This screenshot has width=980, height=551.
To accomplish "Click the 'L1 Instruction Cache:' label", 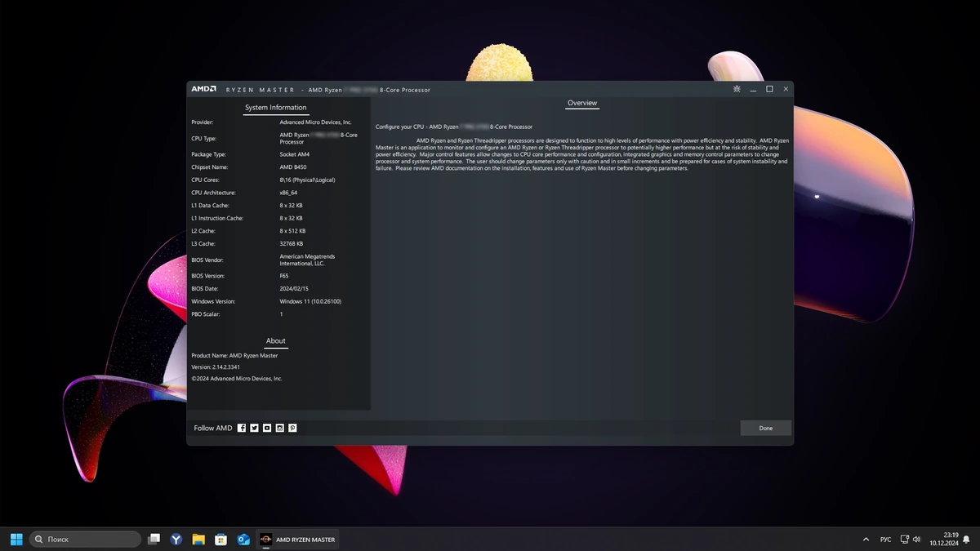I will point(217,219).
